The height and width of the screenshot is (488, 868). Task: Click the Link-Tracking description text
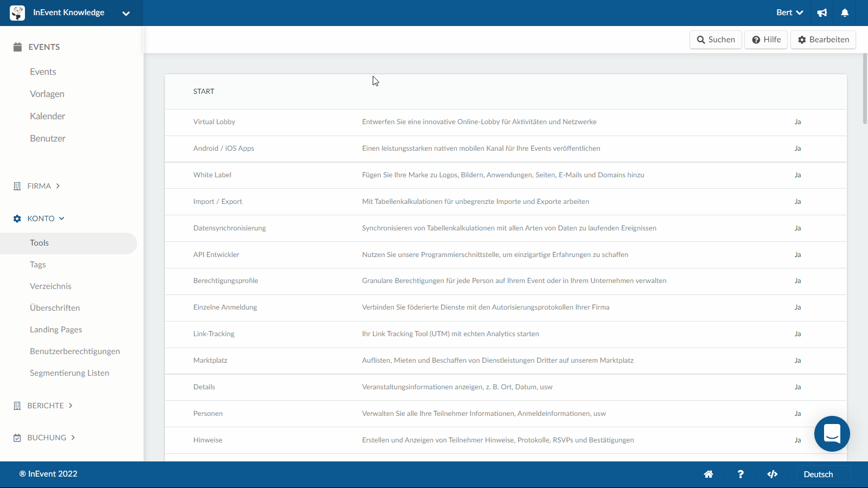(450, 334)
